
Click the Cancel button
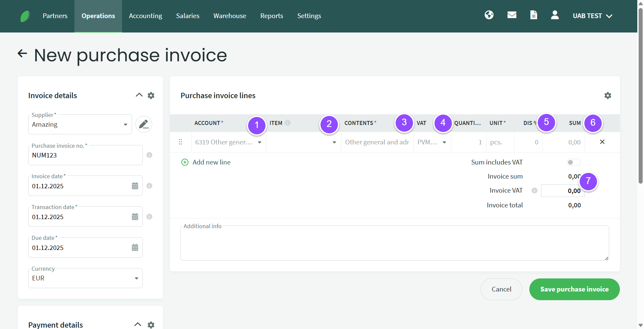(x=501, y=289)
